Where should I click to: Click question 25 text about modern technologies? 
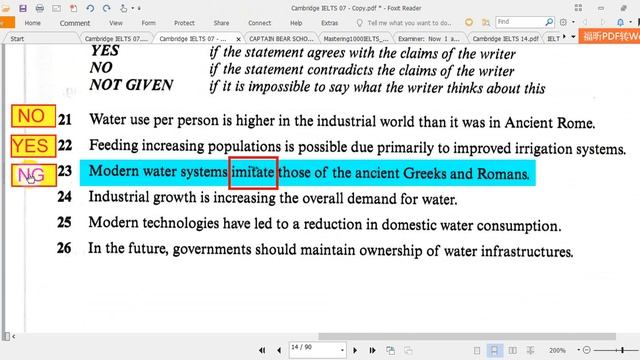tap(324, 224)
